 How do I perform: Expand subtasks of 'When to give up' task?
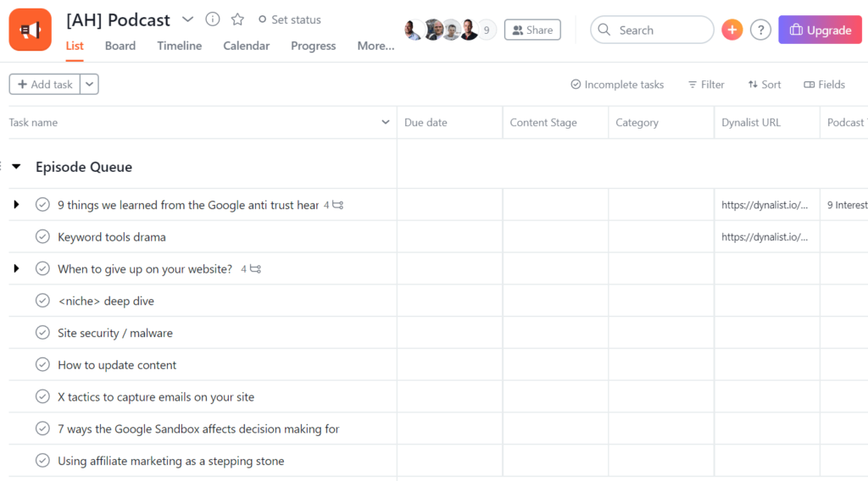click(17, 268)
